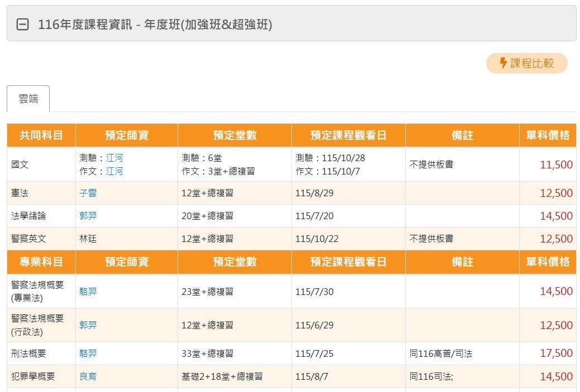This screenshot has height=392, width=580.
Task: Click the 共同科目 column header
Action: click(x=41, y=135)
